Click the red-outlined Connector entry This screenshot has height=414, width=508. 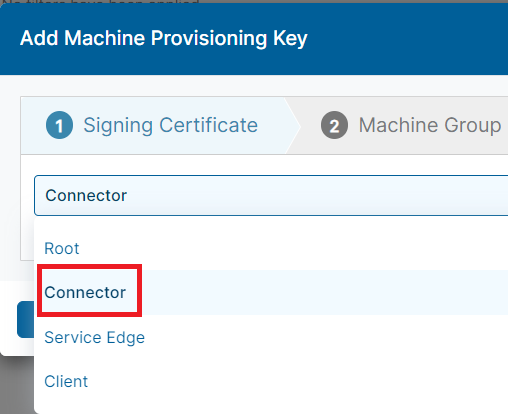(89, 290)
